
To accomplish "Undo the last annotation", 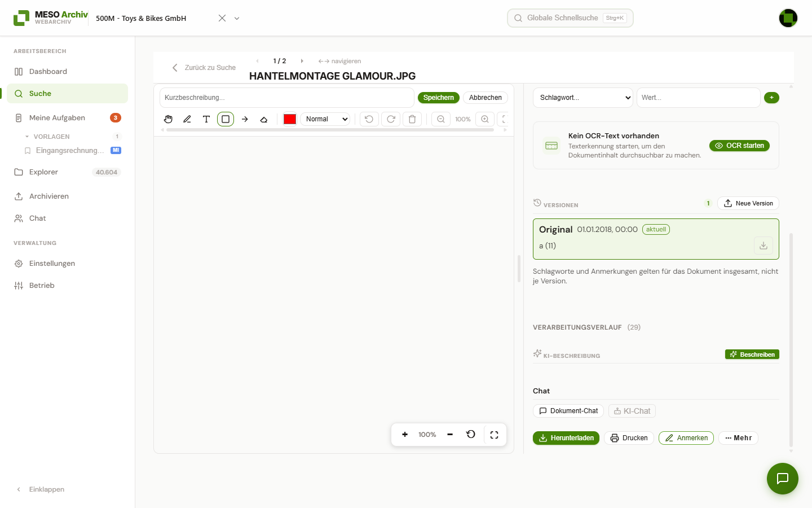I will point(369,119).
